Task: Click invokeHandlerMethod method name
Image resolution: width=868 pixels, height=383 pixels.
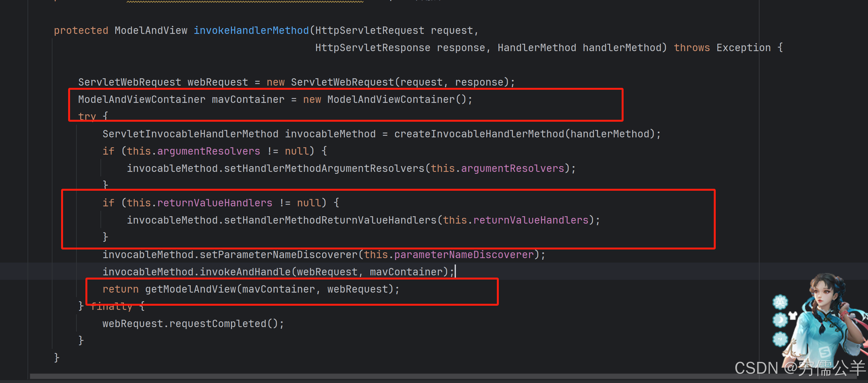Action: (251, 31)
